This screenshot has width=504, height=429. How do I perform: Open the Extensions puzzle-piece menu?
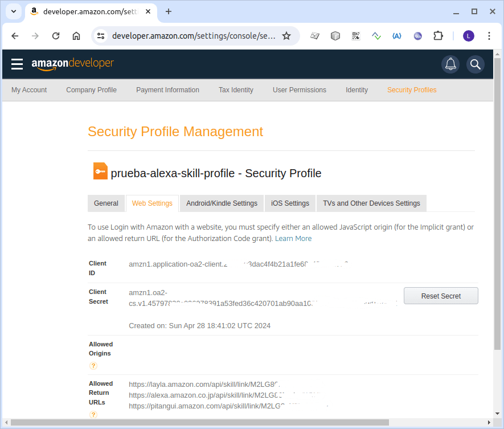click(438, 36)
